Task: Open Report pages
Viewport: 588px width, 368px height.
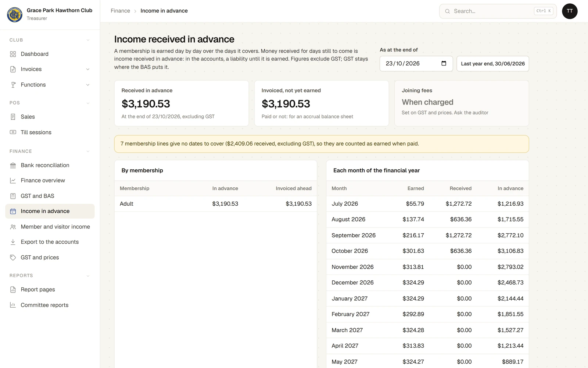Action: pos(50,290)
